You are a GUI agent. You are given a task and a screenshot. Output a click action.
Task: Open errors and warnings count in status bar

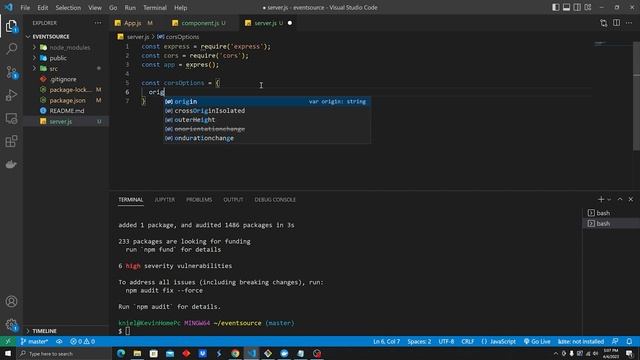tap(82, 341)
